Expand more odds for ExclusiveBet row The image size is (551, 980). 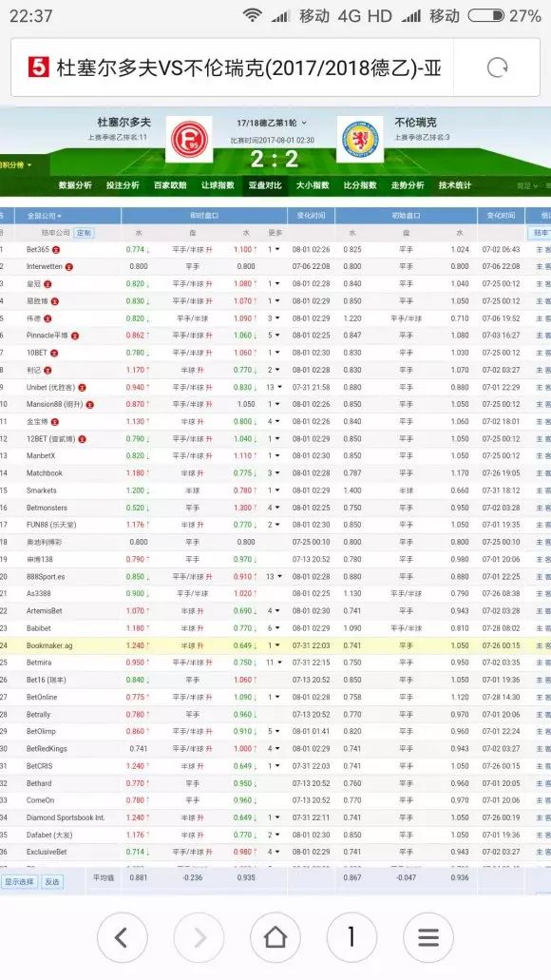(x=274, y=852)
